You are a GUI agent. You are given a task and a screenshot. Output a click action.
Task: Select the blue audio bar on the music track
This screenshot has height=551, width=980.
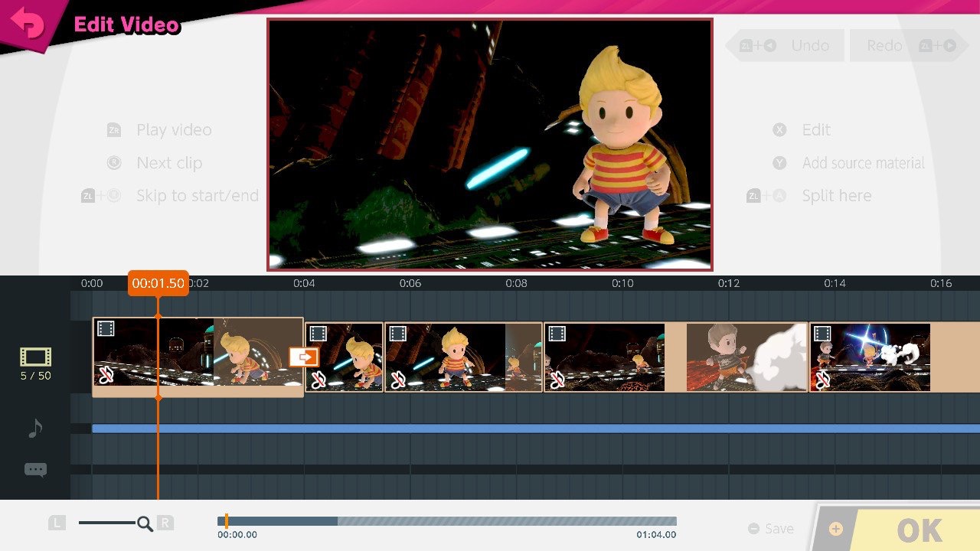536,429
